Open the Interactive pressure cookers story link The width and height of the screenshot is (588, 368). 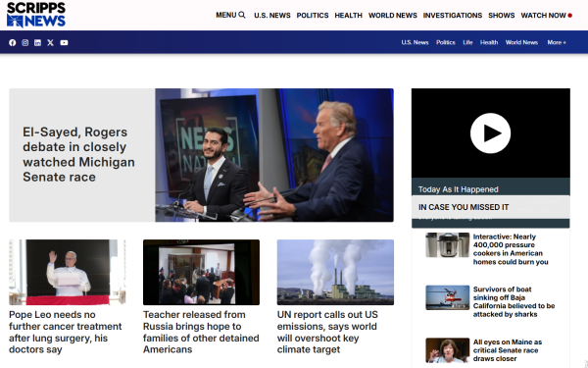click(511, 249)
